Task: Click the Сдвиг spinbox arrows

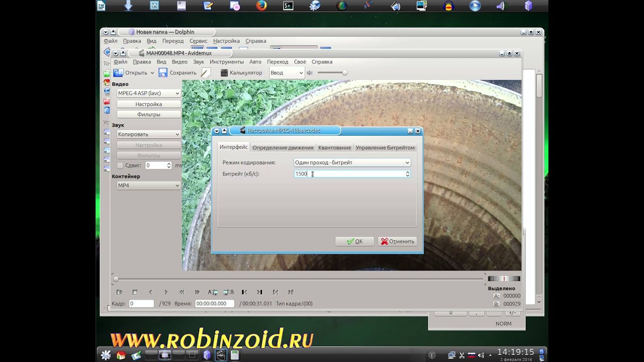Action: (x=169, y=165)
